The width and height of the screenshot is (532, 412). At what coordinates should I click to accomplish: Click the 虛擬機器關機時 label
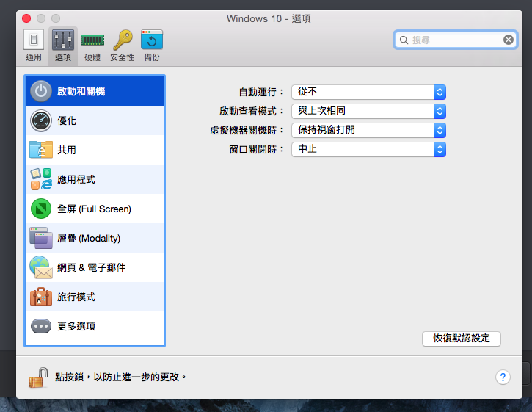pyautogui.click(x=247, y=130)
